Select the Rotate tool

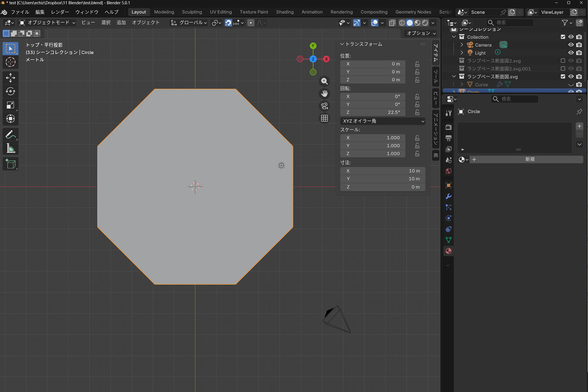(10, 91)
